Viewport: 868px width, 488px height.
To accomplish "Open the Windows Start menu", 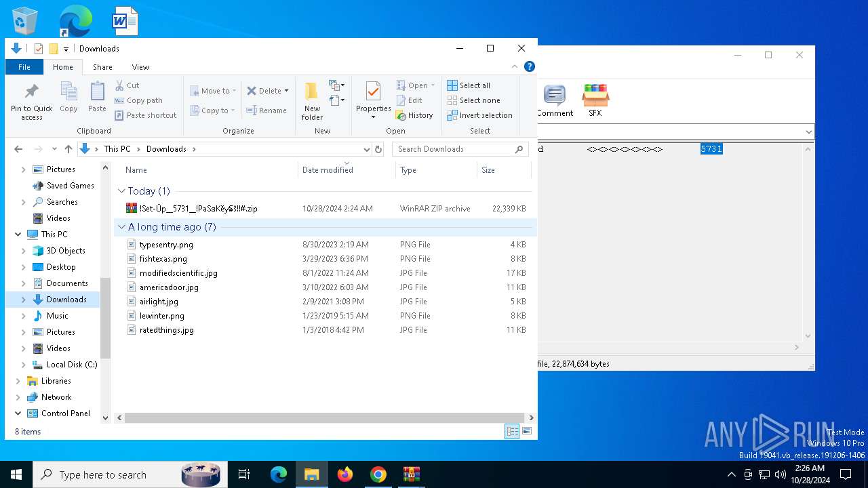I will [16, 474].
